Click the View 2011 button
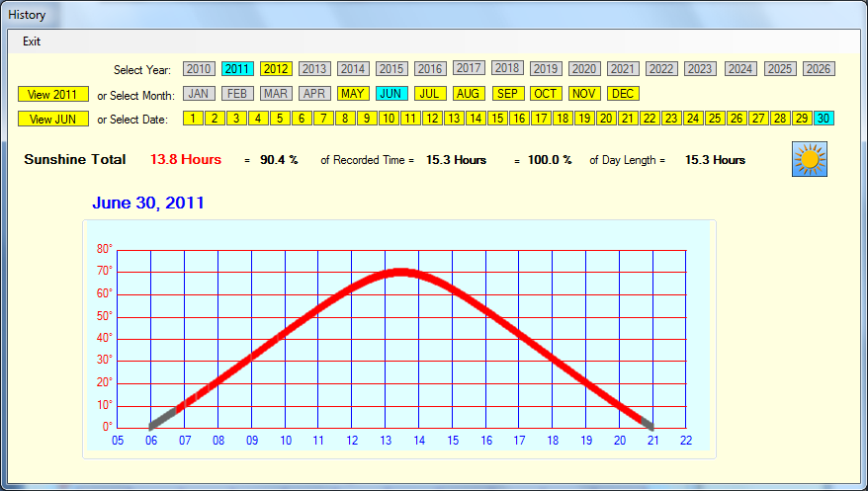 53,95
